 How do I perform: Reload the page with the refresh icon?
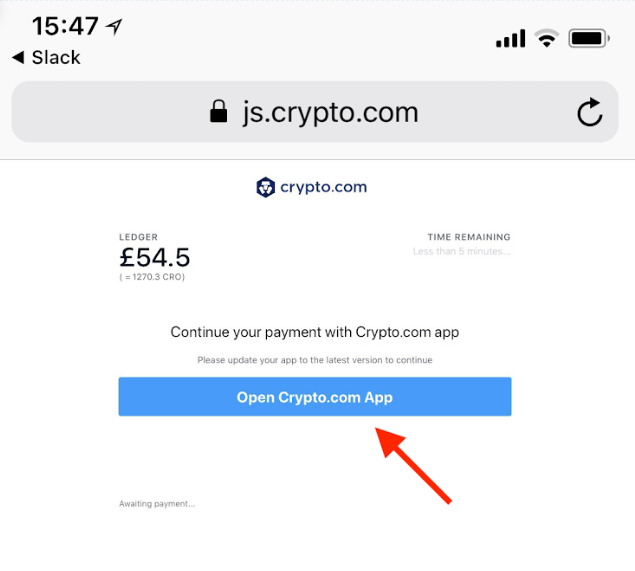[x=590, y=112]
